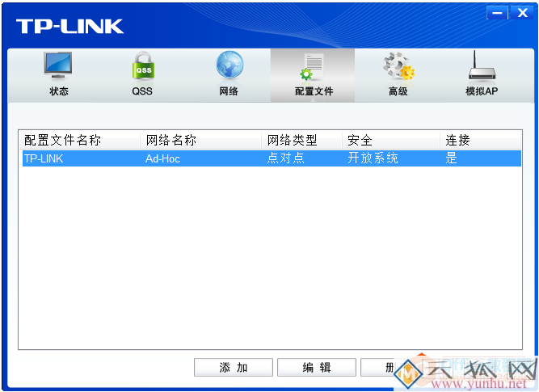
Task: Open the 状态 status monitor icon
Action: [x=57, y=66]
